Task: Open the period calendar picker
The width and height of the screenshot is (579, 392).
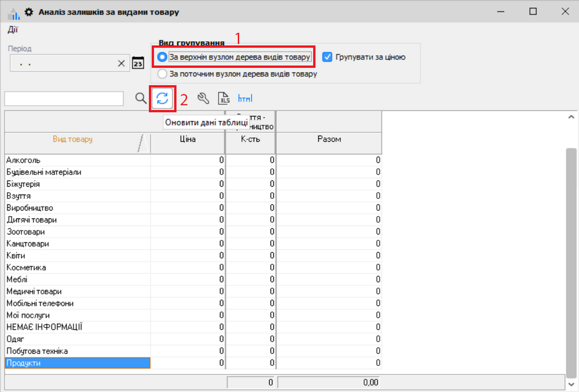Action: pos(138,63)
